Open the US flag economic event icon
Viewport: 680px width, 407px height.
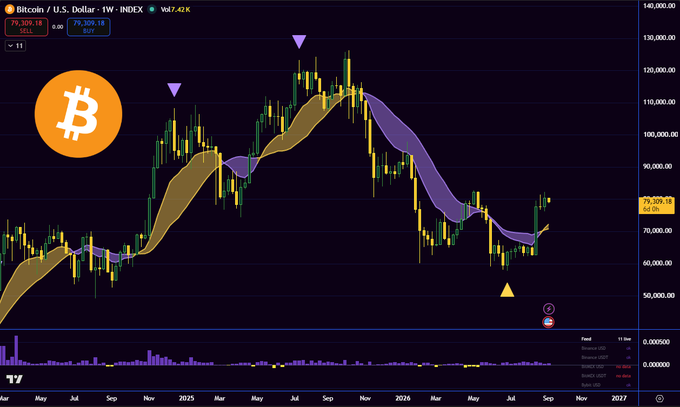(x=549, y=322)
